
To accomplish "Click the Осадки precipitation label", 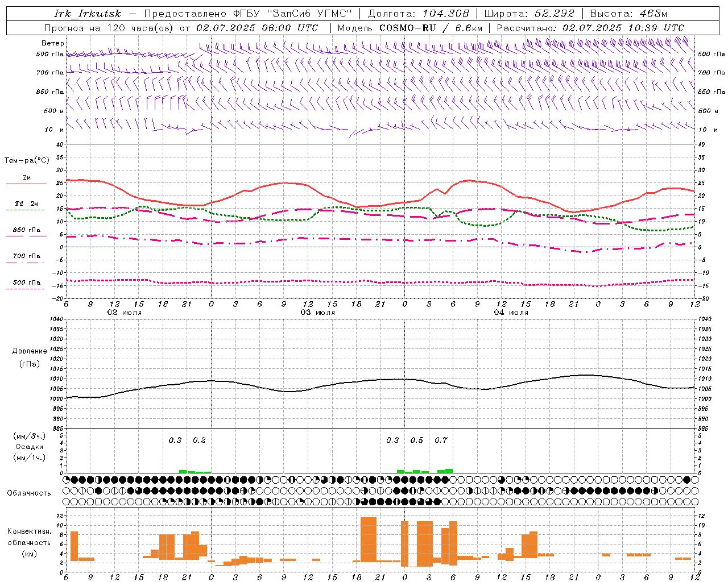I will [30, 447].
